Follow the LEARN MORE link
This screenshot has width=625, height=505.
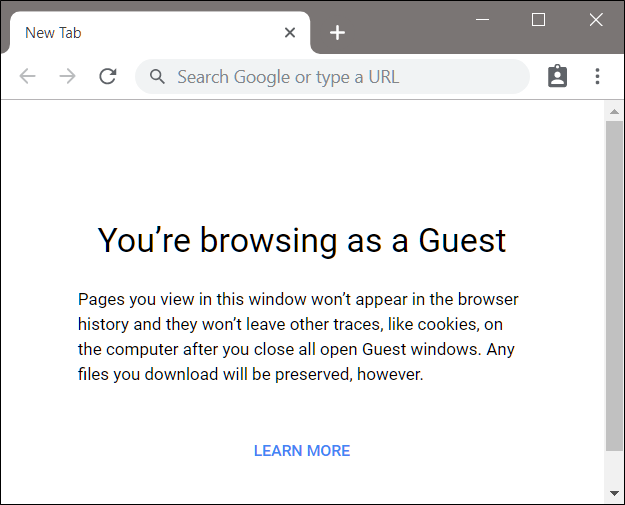point(302,451)
